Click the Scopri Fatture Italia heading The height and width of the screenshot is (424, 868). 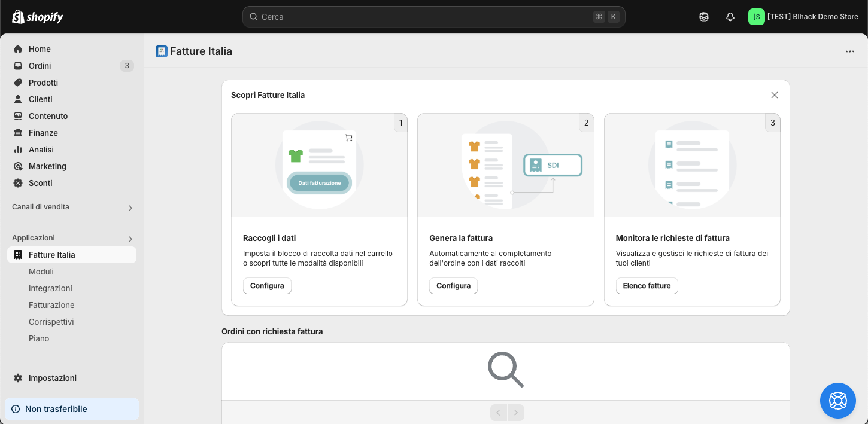[268, 95]
